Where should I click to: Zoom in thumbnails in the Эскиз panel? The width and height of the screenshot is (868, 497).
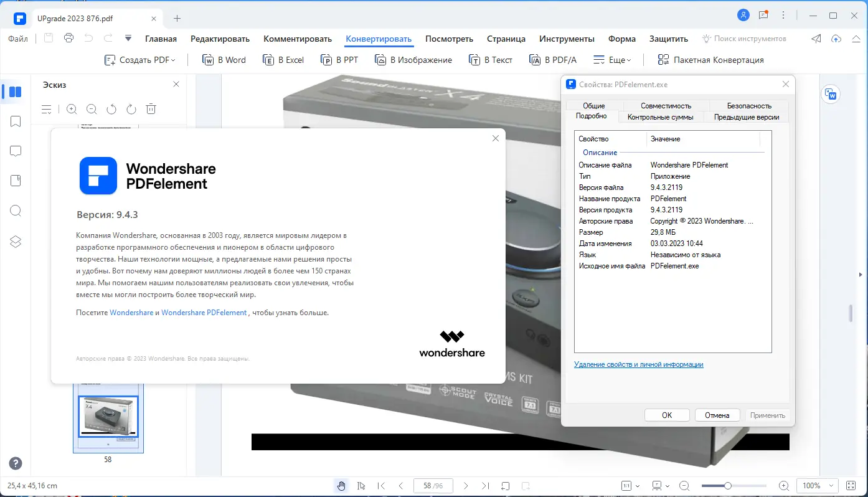[x=72, y=109]
